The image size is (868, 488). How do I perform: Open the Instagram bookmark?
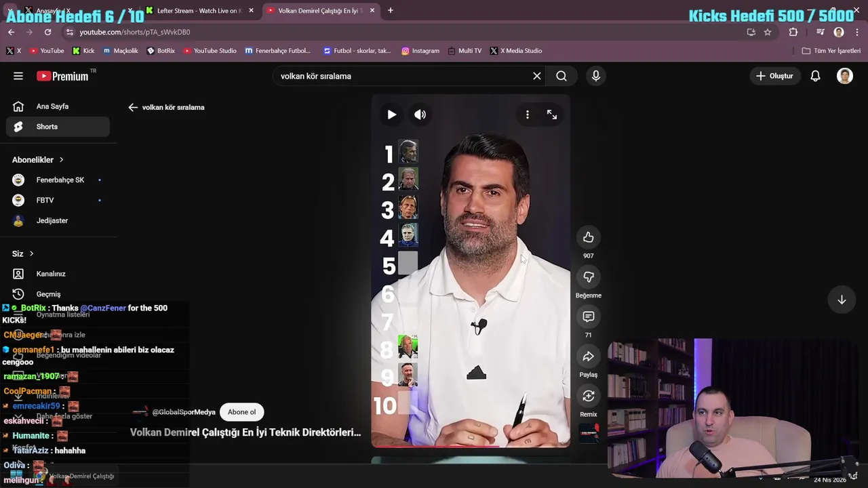click(420, 51)
